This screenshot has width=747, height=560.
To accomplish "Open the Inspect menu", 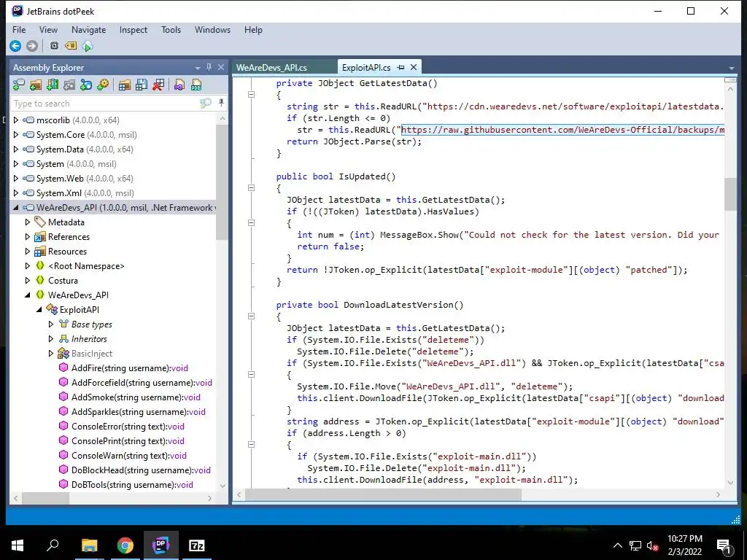I will click(x=133, y=29).
